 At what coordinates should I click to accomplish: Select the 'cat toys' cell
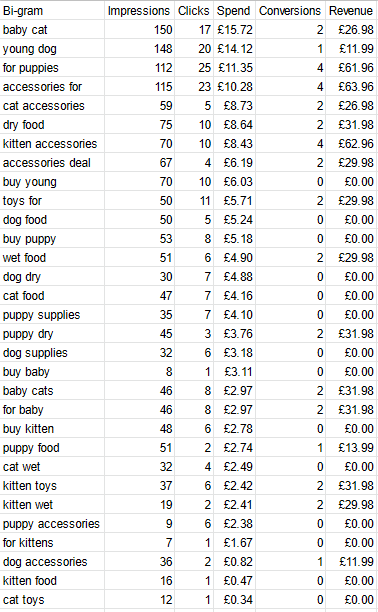point(52,600)
